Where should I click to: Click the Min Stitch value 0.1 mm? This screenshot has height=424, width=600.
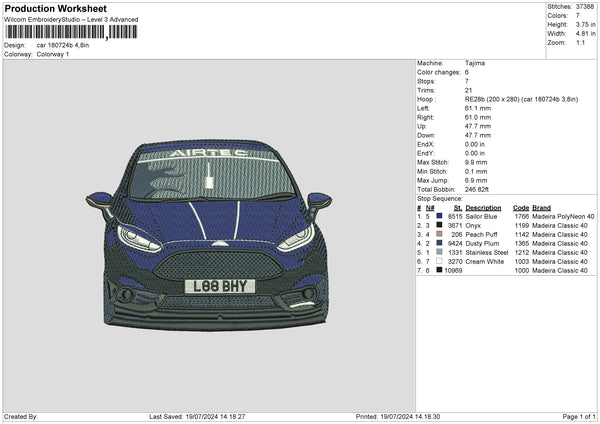(476, 171)
